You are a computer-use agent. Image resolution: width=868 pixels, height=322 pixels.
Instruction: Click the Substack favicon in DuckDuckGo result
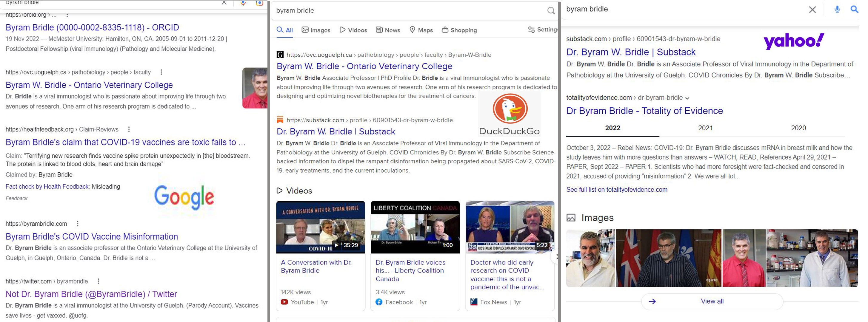click(280, 120)
